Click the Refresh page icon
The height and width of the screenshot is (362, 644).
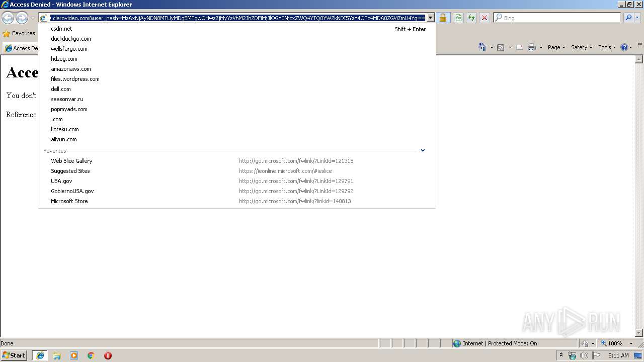click(x=471, y=18)
